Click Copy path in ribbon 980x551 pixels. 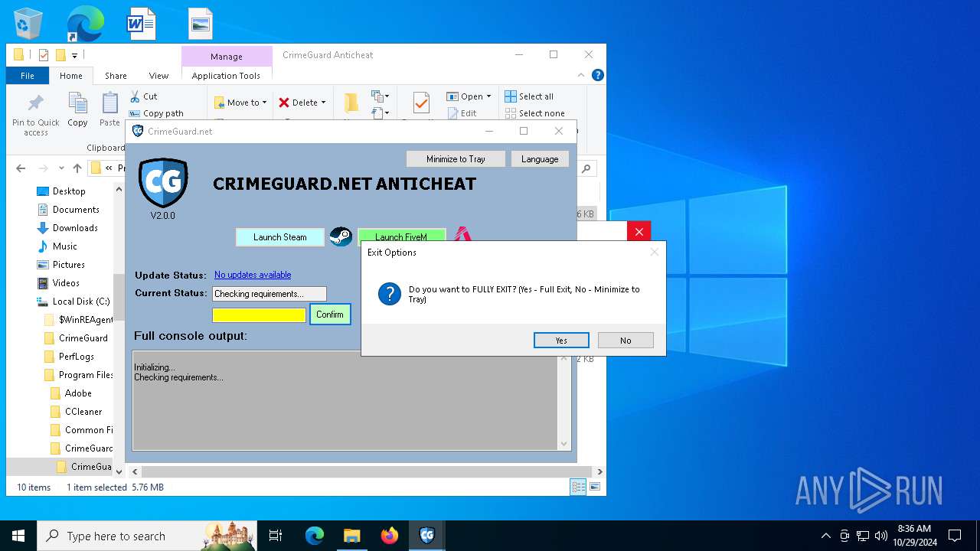tap(156, 113)
